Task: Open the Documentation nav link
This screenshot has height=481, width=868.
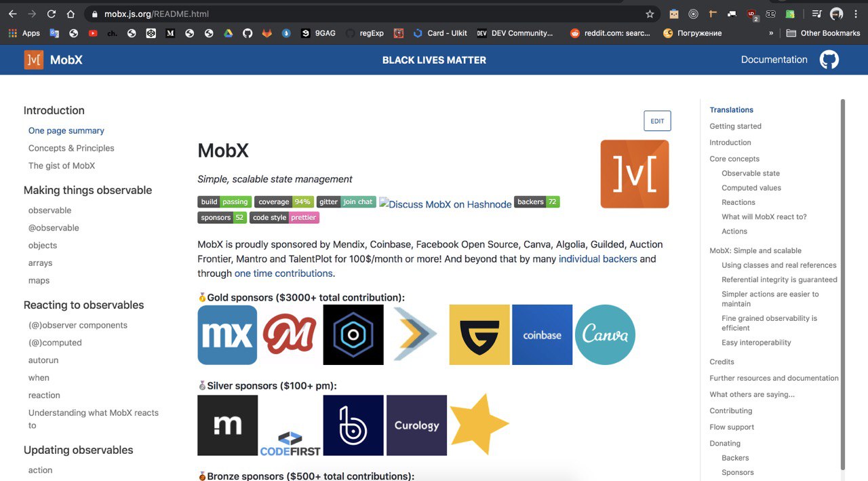Action: click(774, 60)
